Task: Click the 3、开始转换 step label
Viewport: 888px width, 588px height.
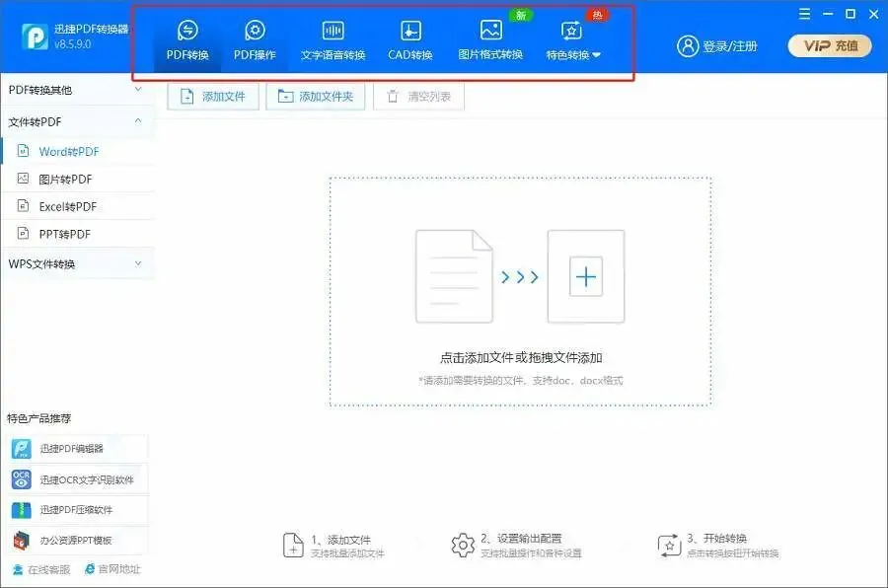Action: [717, 538]
